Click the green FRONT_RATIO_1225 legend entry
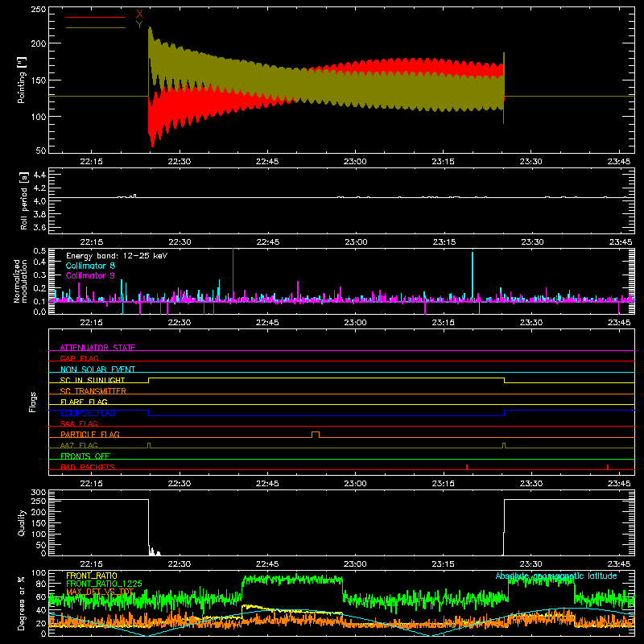The height and width of the screenshot is (644, 644). (x=104, y=584)
